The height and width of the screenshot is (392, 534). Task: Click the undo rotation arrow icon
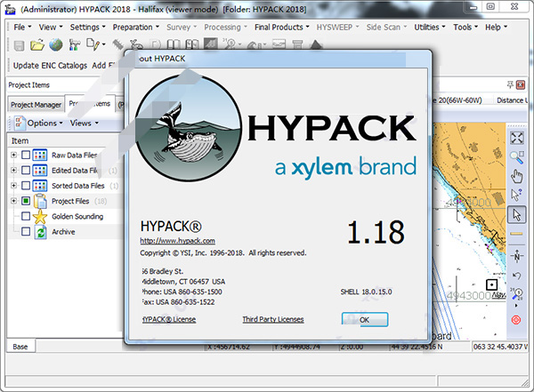coord(516,276)
